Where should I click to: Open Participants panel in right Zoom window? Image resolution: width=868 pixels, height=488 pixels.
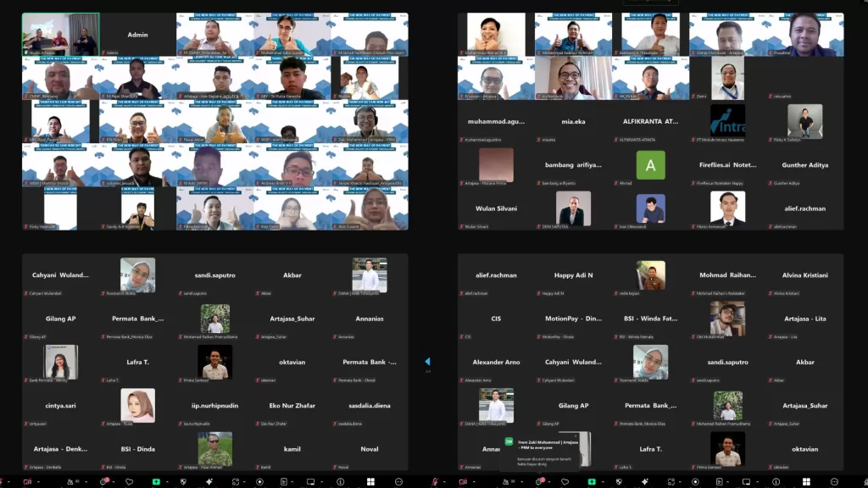(x=505, y=482)
